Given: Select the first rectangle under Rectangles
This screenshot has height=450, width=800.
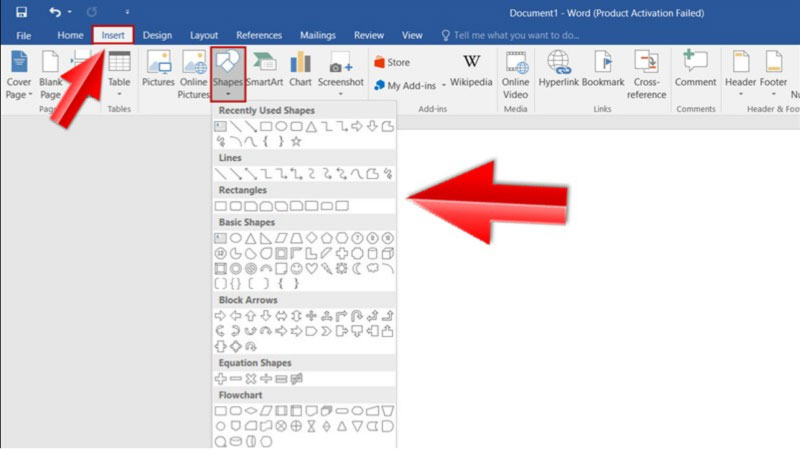Looking at the screenshot, I should (220, 206).
